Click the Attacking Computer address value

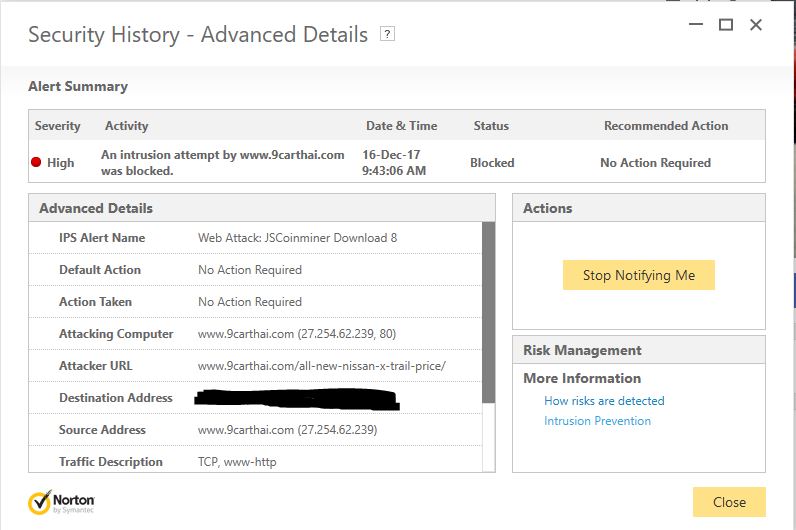[x=297, y=334]
